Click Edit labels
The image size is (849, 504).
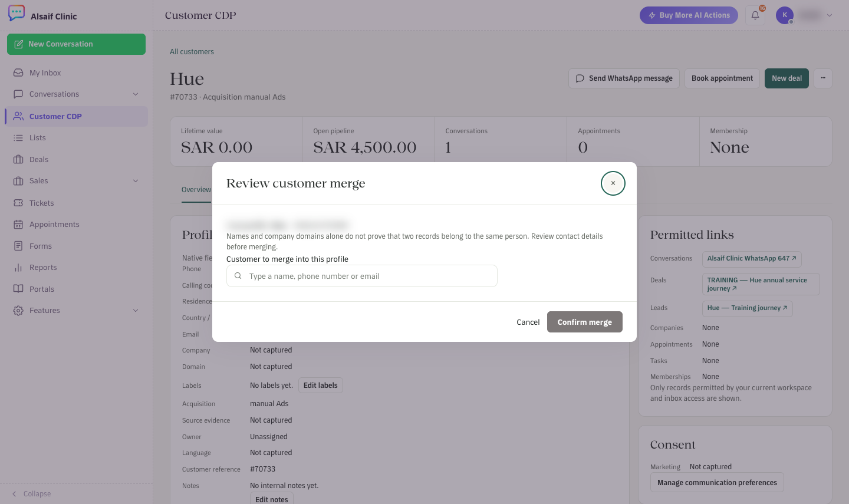(x=321, y=386)
